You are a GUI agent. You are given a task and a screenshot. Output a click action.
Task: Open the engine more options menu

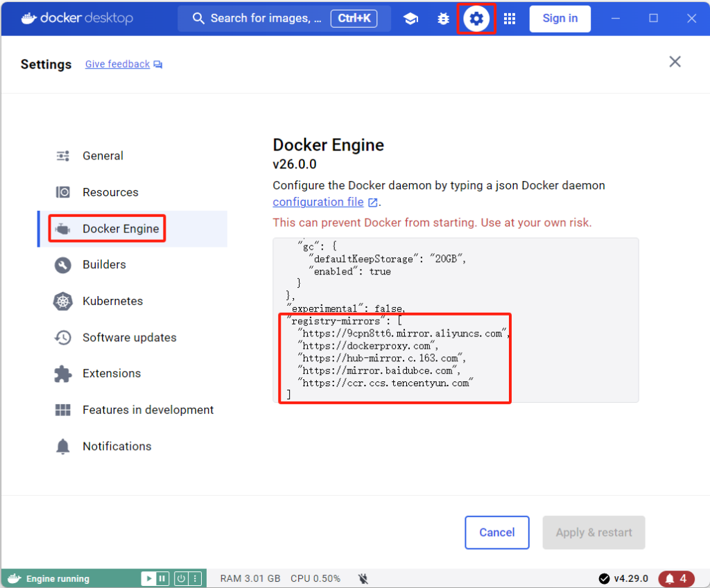click(x=195, y=578)
